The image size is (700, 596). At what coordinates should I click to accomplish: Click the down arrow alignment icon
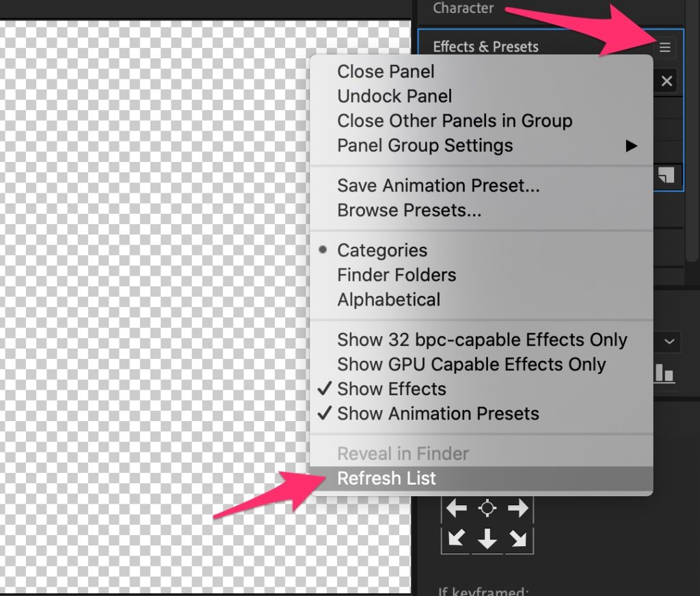(487, 539)
